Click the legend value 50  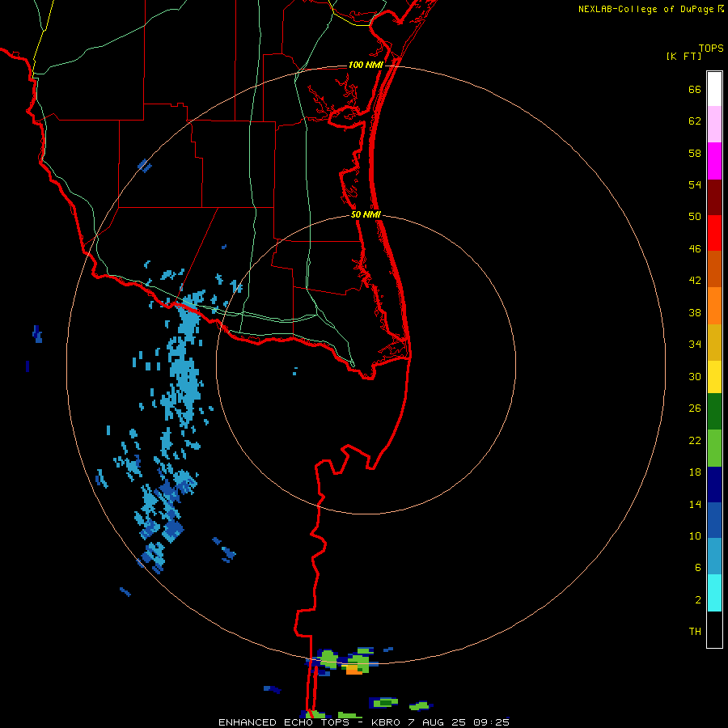pyautogui.click(x=695, y=216)
